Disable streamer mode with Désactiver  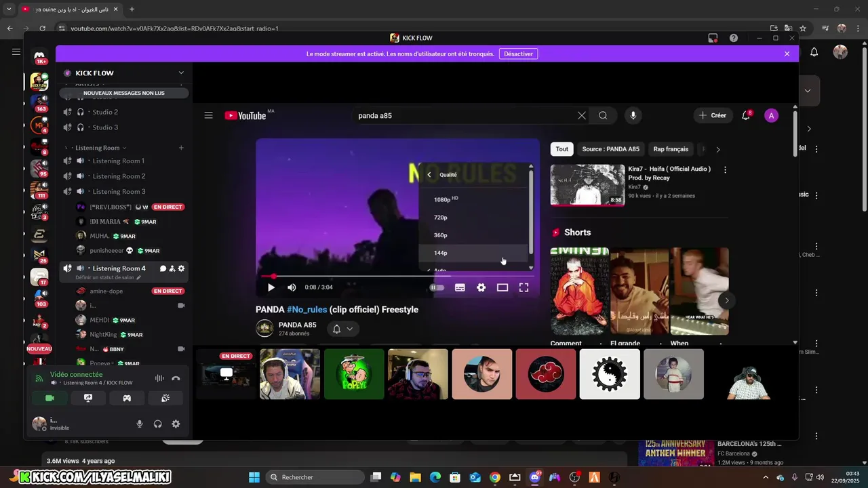519,54
